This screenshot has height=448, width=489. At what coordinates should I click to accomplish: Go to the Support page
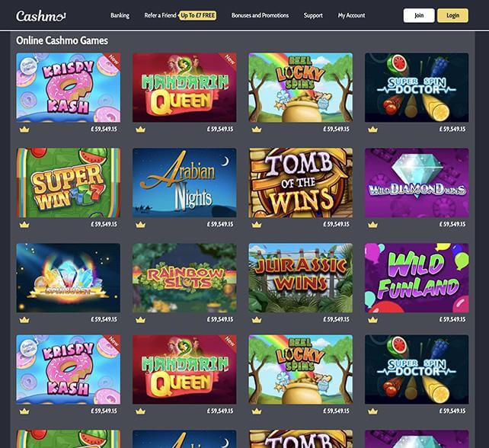point(313,15)
